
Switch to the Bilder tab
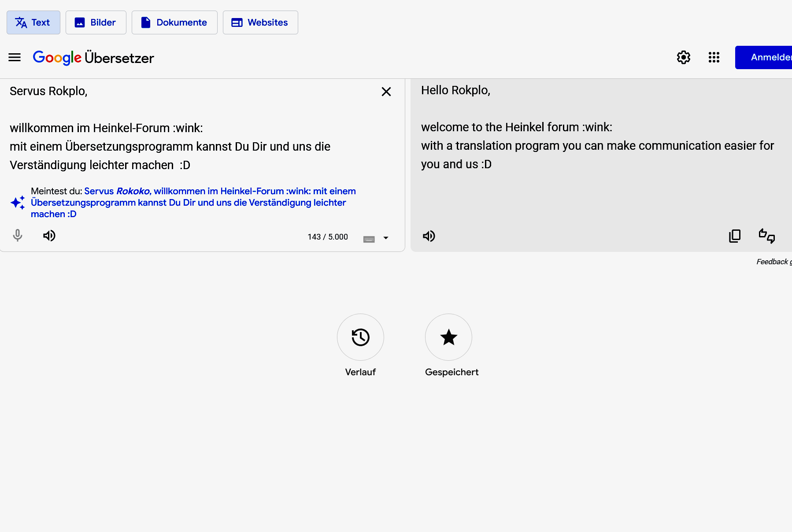[96, 22]
